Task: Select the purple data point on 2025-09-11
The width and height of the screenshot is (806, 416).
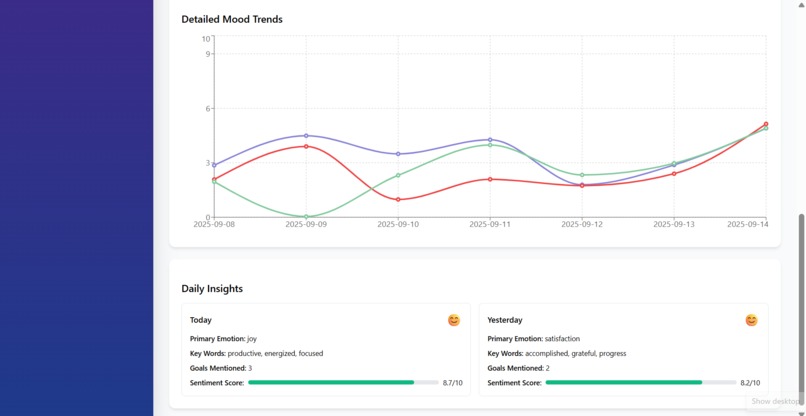Action: (490, 140)
